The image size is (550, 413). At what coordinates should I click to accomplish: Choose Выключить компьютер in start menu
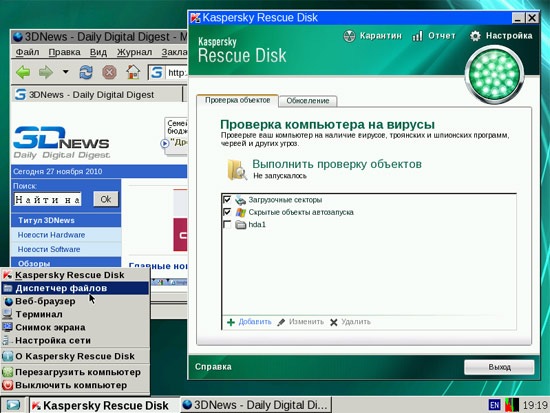click(x=75, y=385)
